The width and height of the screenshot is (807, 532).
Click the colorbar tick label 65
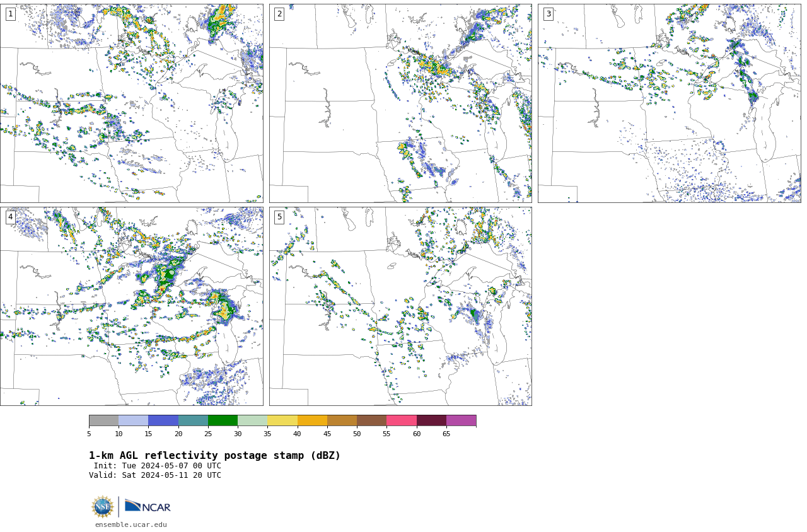[x=446, y=434]
